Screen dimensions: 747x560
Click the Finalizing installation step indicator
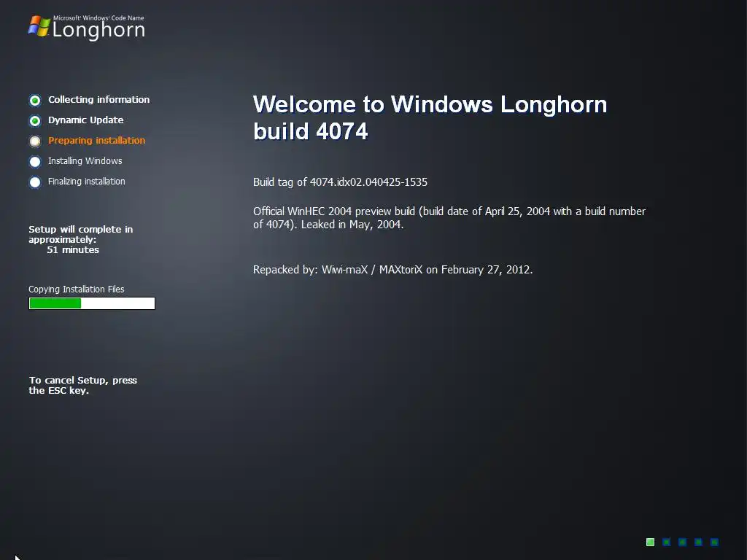coord(35,182)
